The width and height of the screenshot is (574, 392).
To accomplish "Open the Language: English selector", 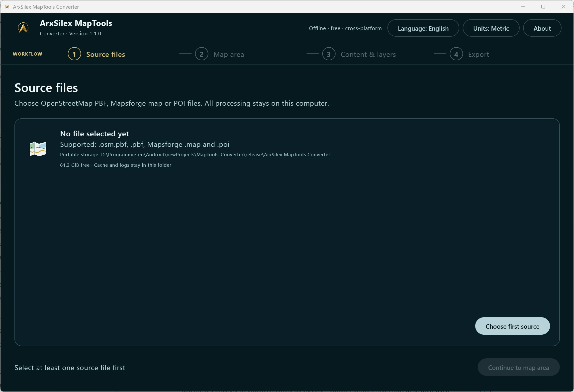I will coord(423,28).
